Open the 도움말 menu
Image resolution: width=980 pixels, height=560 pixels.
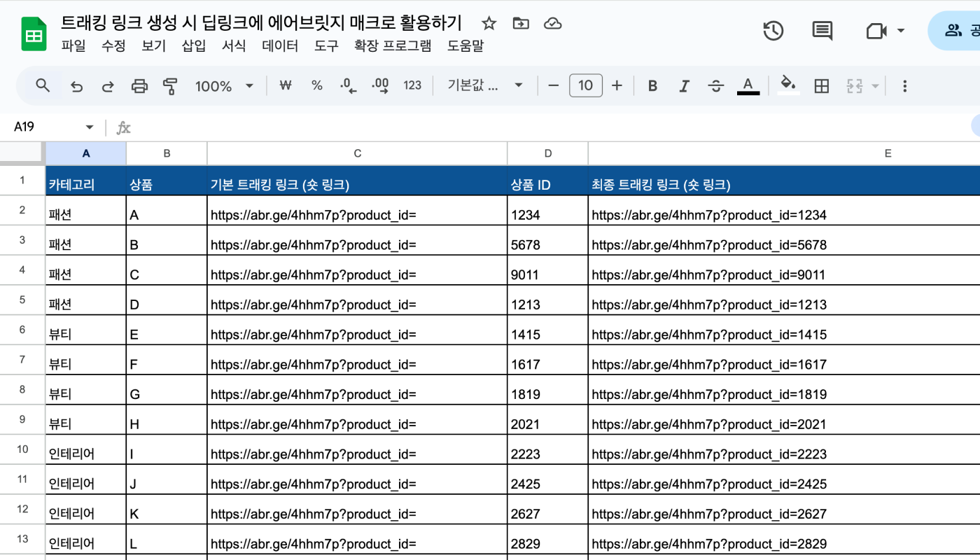(x=465, y=46)
